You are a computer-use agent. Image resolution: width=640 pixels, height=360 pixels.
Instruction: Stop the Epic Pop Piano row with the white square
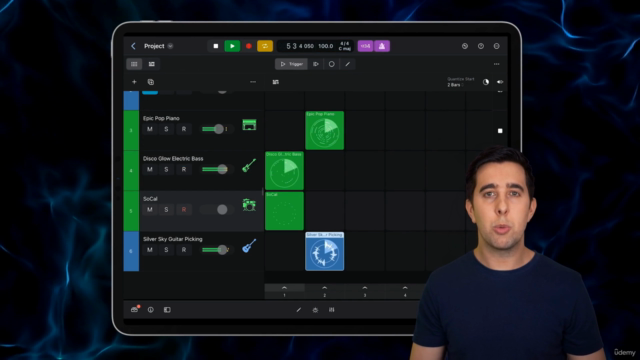pos(500,131)
